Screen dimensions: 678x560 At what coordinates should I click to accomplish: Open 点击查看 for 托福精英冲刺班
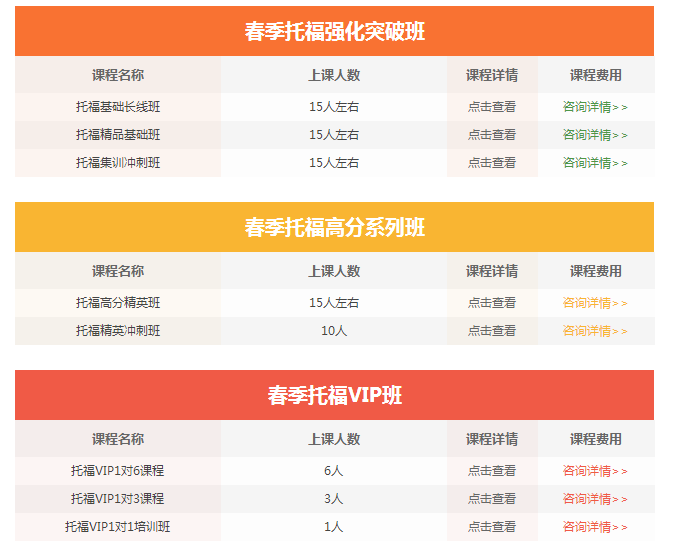click(492, 331)
